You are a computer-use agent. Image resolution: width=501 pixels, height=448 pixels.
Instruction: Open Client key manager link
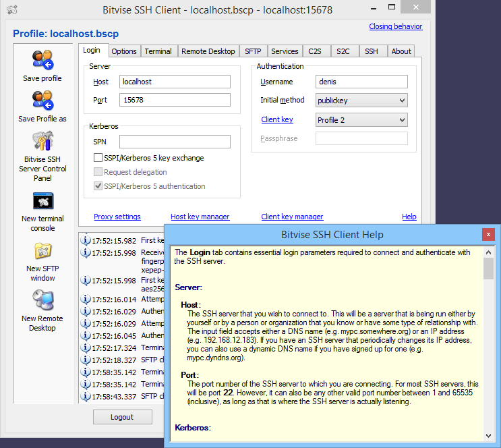pos(292,217)
